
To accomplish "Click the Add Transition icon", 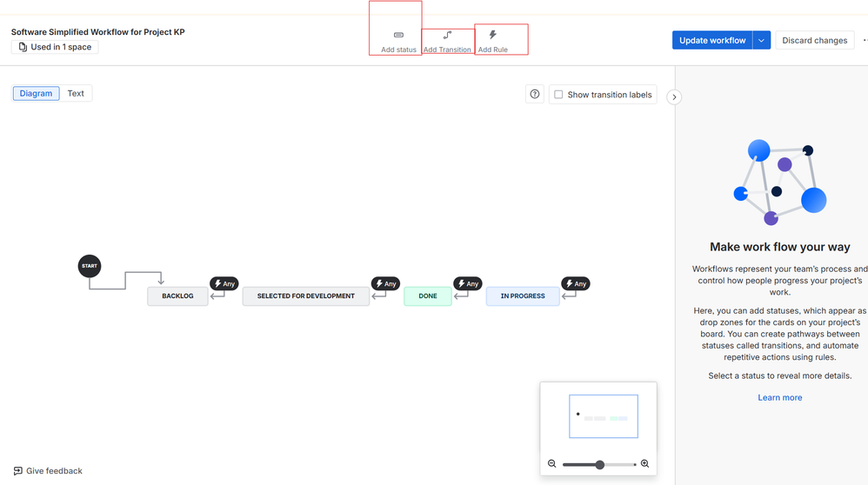I will (447, 35).
